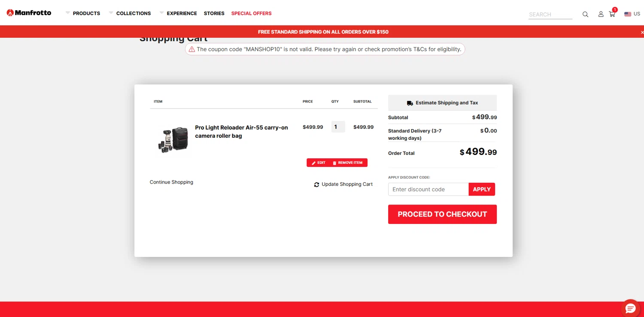Open the COLLECTIONS menu
The height and width of the screenshot is (317, 644).
[x=134, y=13]
